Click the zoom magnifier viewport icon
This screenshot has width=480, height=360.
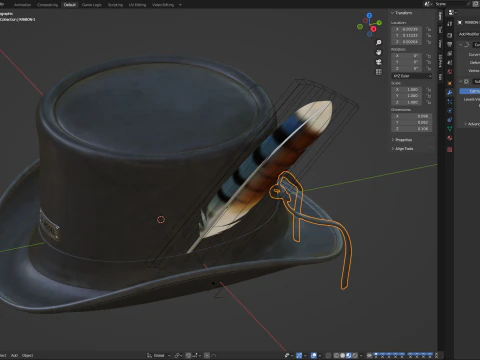tap(379, 43)
